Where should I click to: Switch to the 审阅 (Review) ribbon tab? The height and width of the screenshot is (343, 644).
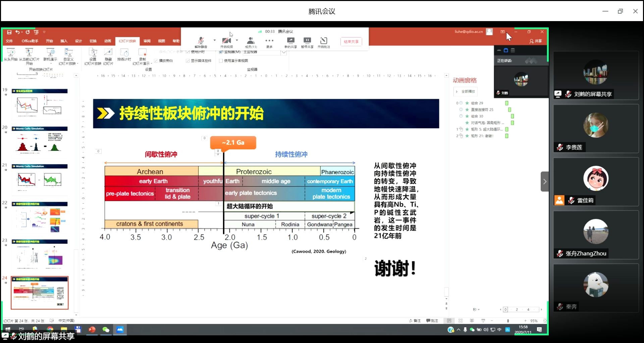click(x=147, y=41)
